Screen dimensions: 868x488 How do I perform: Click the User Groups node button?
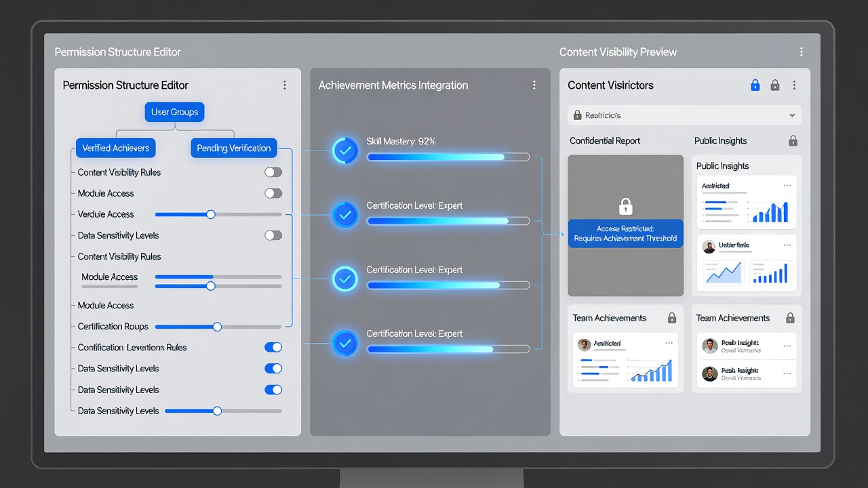[x=174, y=112]
